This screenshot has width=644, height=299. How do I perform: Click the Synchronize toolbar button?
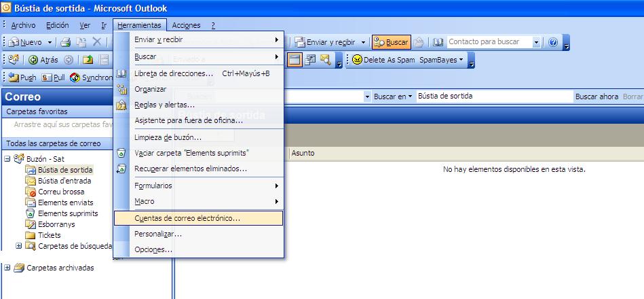[x=91, y=77]
